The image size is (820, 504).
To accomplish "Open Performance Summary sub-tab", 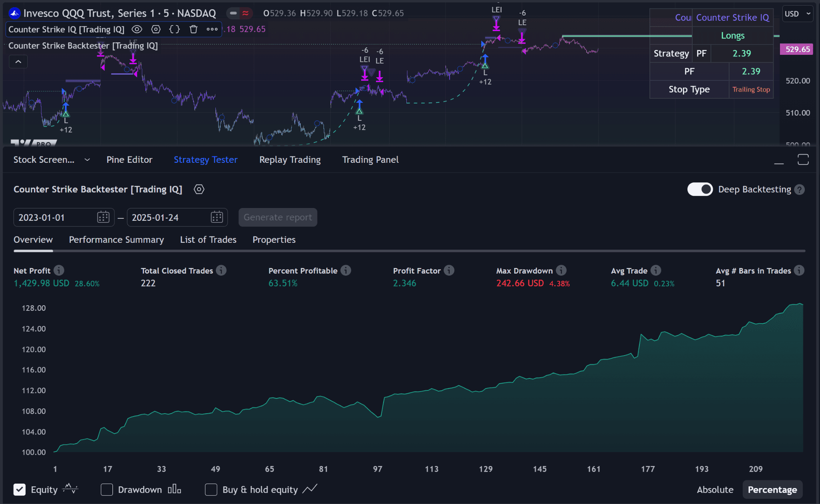I will pyautogui.click(x=116, y=240).
